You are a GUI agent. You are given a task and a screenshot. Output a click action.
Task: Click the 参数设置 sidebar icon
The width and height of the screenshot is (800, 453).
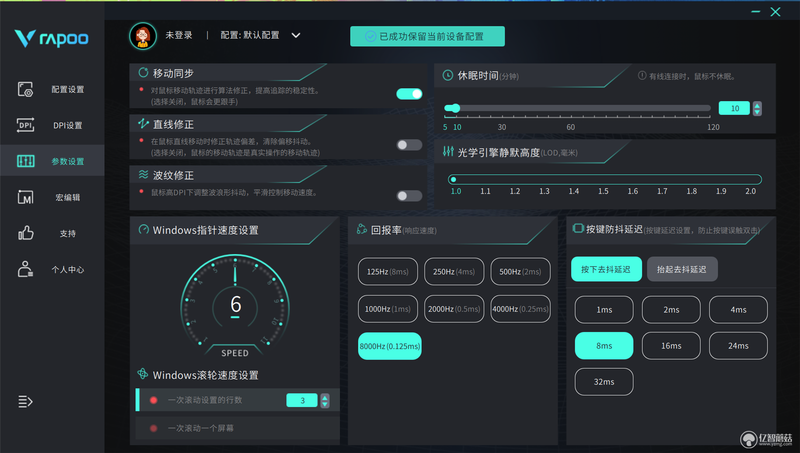(25, 161)
